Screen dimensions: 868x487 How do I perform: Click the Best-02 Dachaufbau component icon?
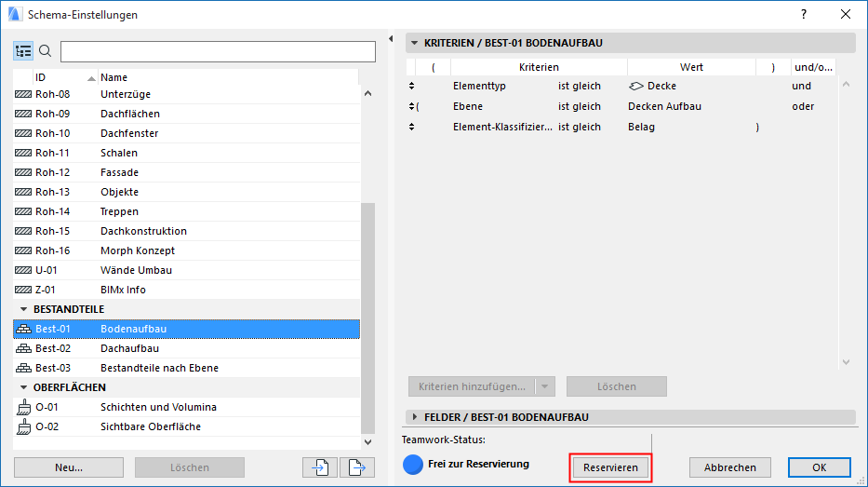tap(23, 348)
